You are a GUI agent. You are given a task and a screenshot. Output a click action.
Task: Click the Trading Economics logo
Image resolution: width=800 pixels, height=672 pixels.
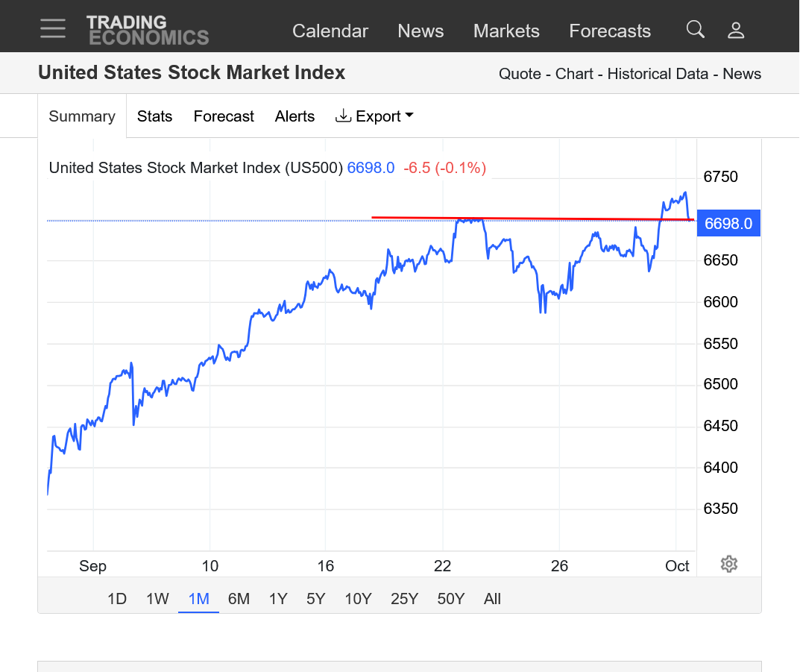(x=148, y=30)
